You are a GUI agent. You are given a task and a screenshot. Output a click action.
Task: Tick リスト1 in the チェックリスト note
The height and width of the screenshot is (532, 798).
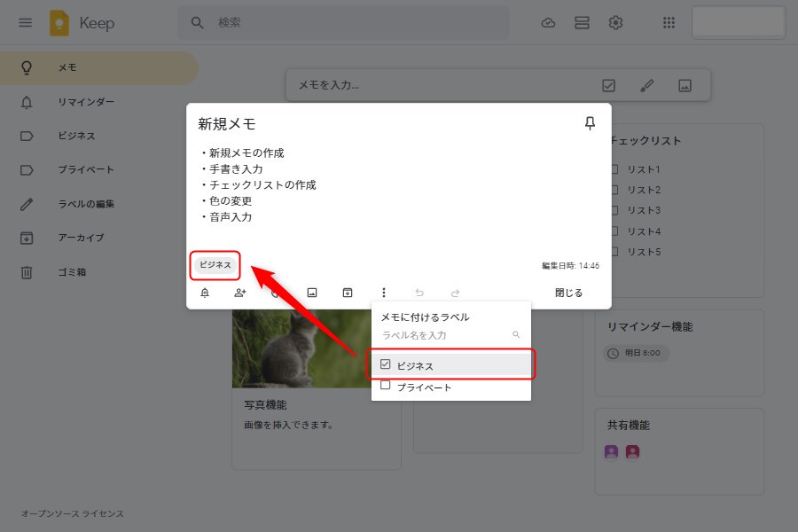(x=614, y=169)
